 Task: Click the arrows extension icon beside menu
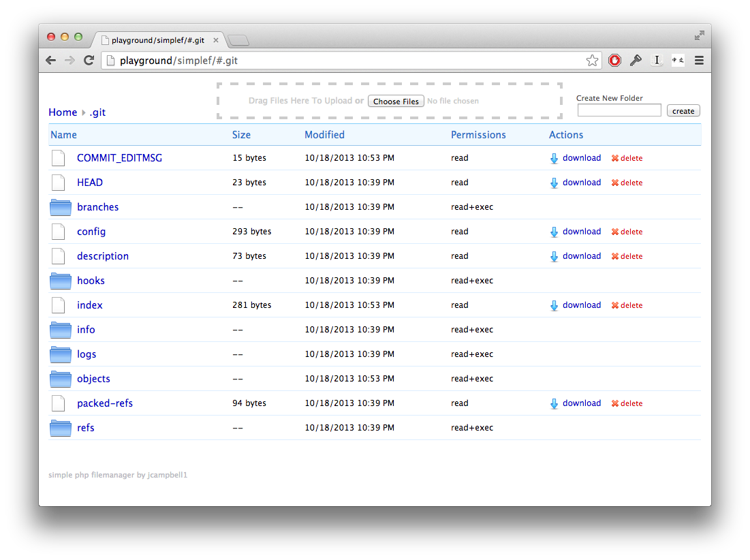coord(678,60)
